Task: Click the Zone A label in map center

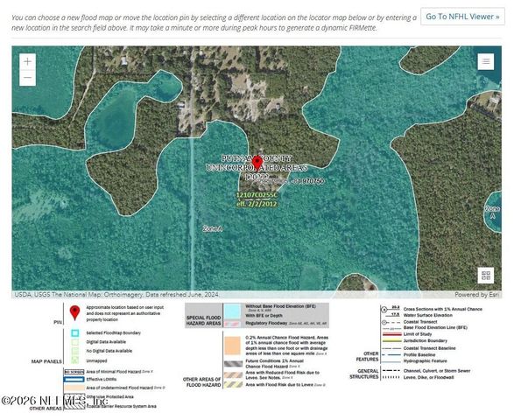Action: pyautogui.click(x=213, y=228)
